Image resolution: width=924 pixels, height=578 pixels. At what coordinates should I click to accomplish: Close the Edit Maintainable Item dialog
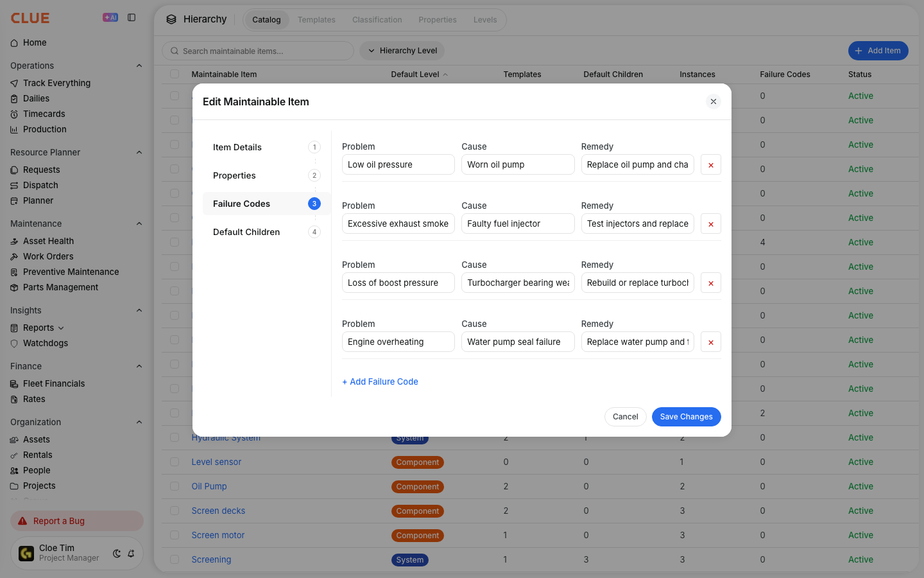[714, 101]
